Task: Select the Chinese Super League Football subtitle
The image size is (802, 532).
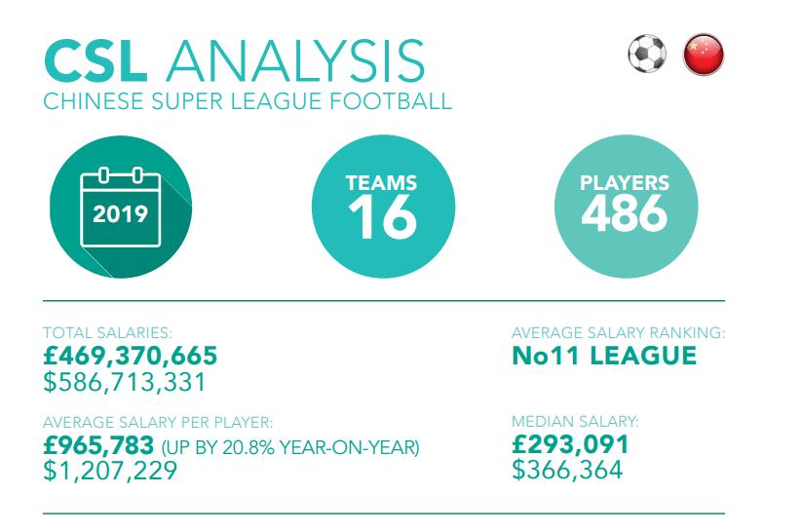Action: coord(248,101)
